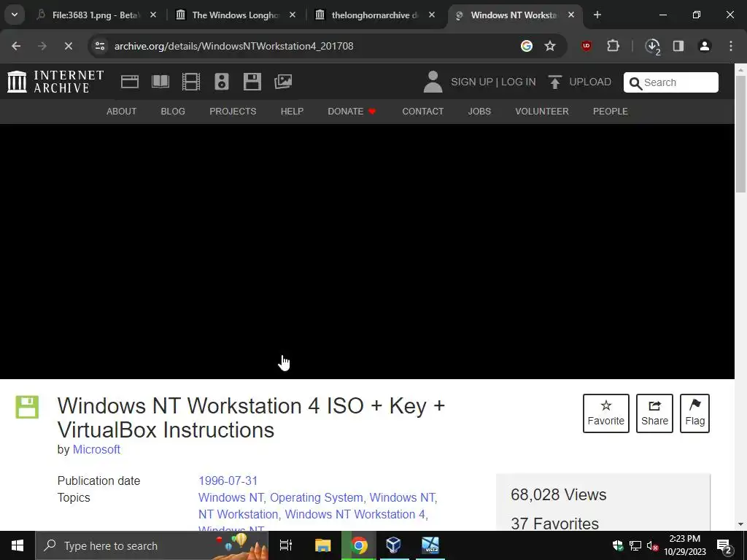The image size is (747, 560).
Task: Open VirtualBox from taskbar
Action: point(393,545)
